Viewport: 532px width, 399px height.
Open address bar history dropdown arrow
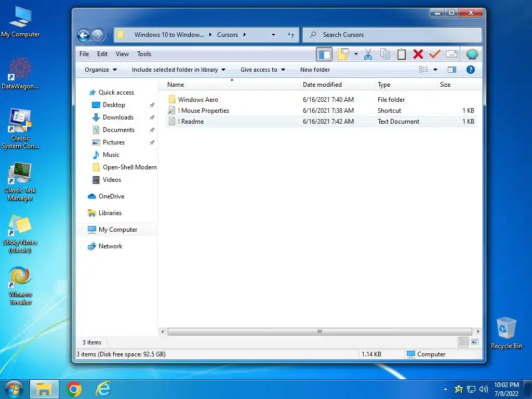point(273,35)
